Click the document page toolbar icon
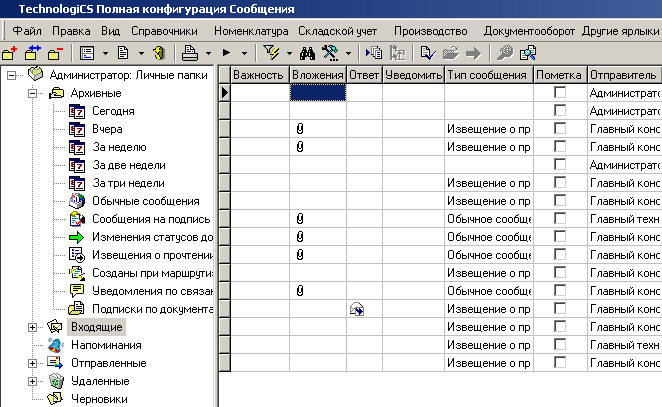 coord(123,53)
